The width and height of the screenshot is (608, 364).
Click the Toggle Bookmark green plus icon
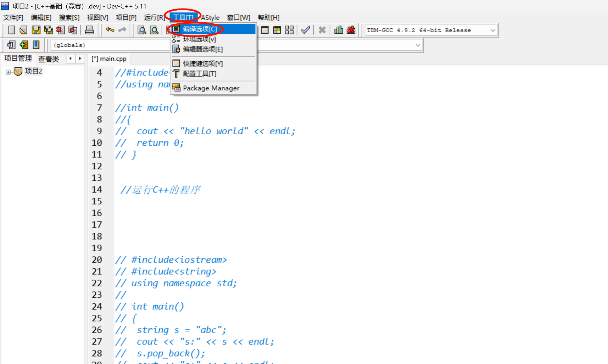(24, 45)
